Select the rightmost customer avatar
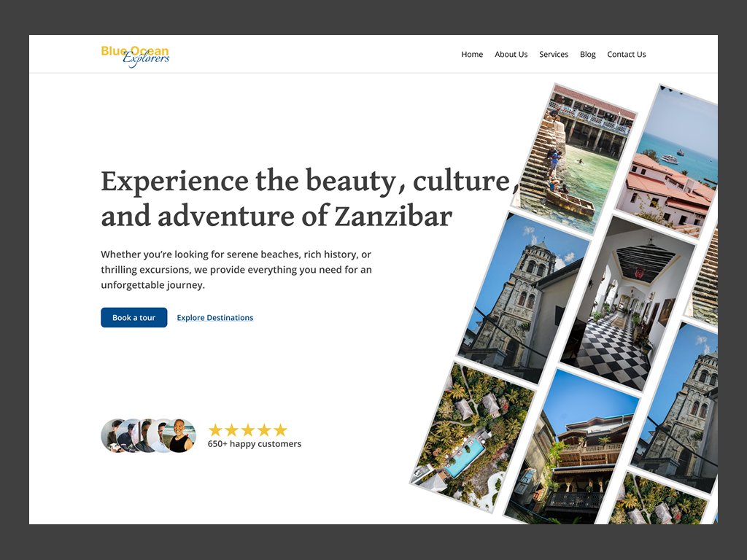The width and height of the screenshot is (747, 560). (181, 435)
